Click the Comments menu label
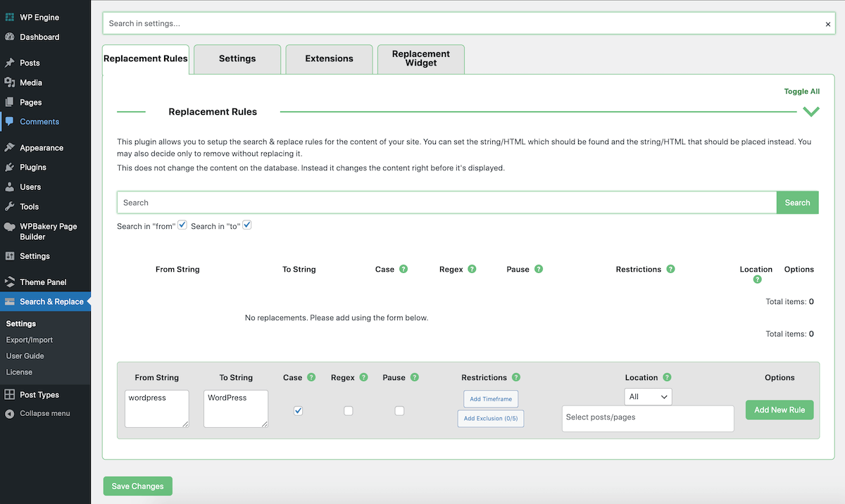The width and height of the screenshot is (845, 504). click(x=39, y=122)
